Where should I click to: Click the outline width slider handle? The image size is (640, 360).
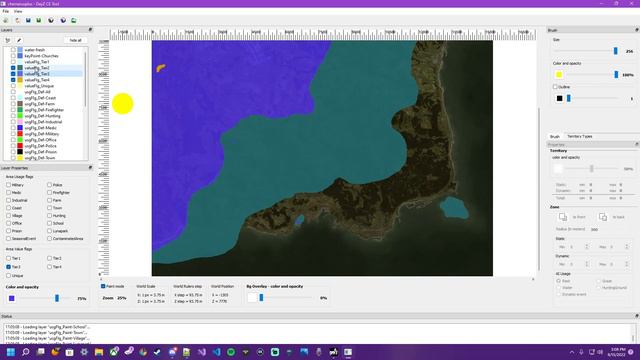tap(569, 98)
